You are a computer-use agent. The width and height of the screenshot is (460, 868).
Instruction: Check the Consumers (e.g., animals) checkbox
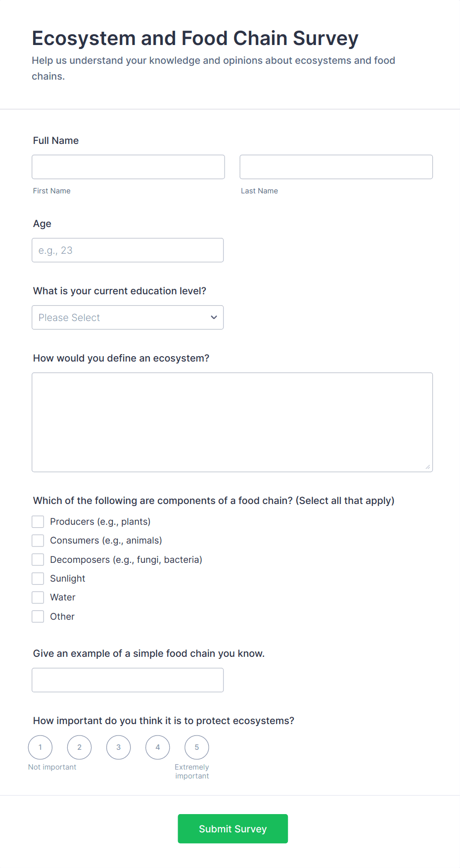tap(38, 541)
